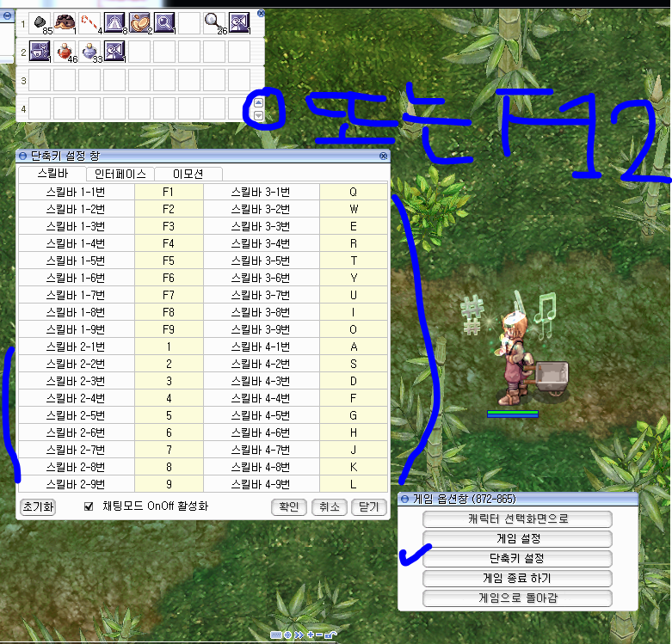672x644 pixels.
Task: Select the F9 key field for 스킬바 1-9번
Action: point(169,329)
